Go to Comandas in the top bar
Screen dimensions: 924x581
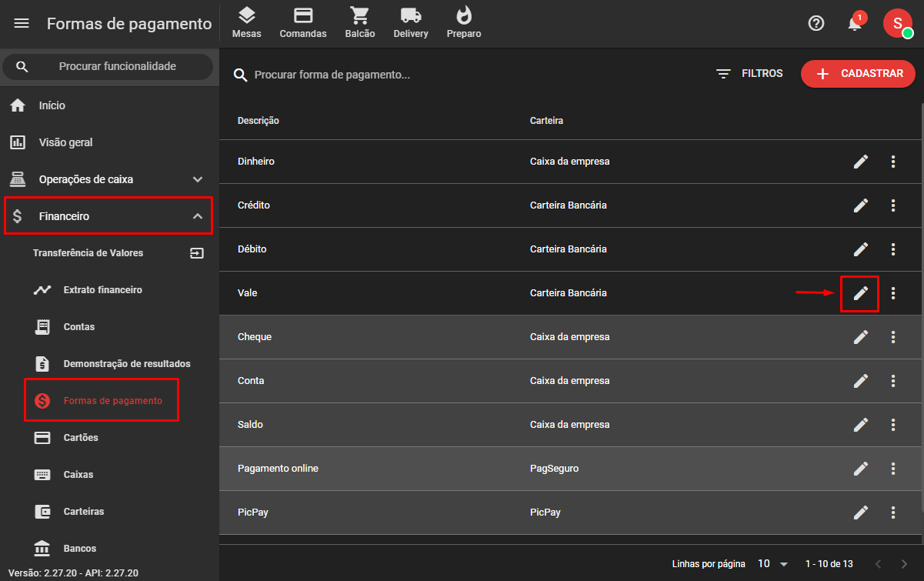(303, 23)
